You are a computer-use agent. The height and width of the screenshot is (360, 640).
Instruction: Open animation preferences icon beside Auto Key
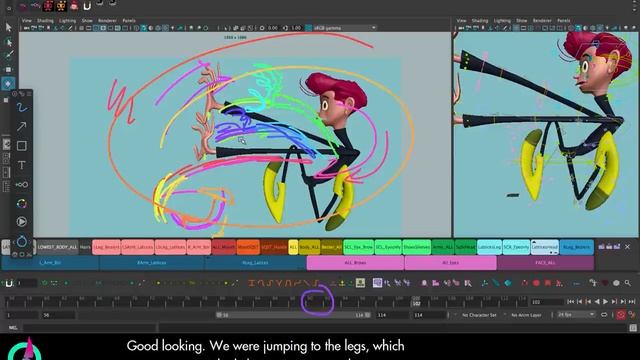[x=632, y=315]
